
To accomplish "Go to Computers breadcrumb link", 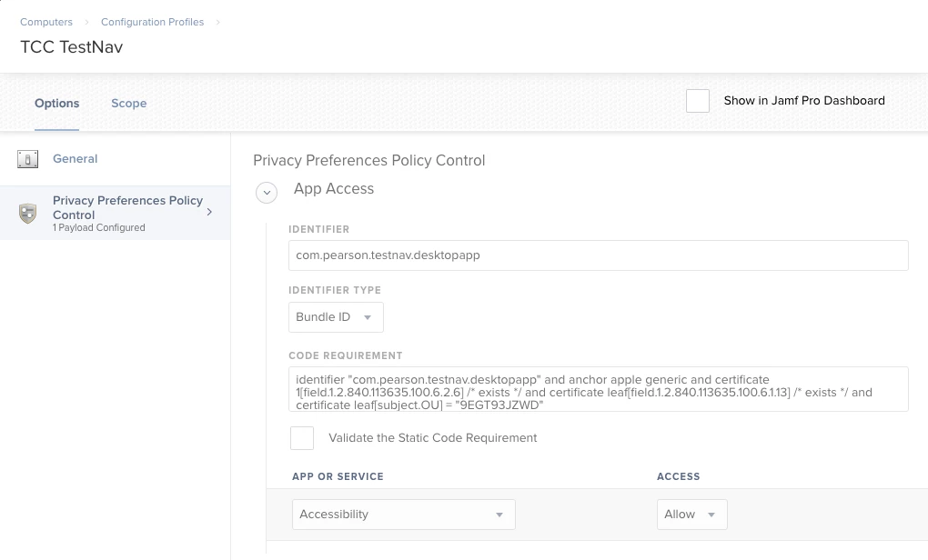I will click(46, 22).
